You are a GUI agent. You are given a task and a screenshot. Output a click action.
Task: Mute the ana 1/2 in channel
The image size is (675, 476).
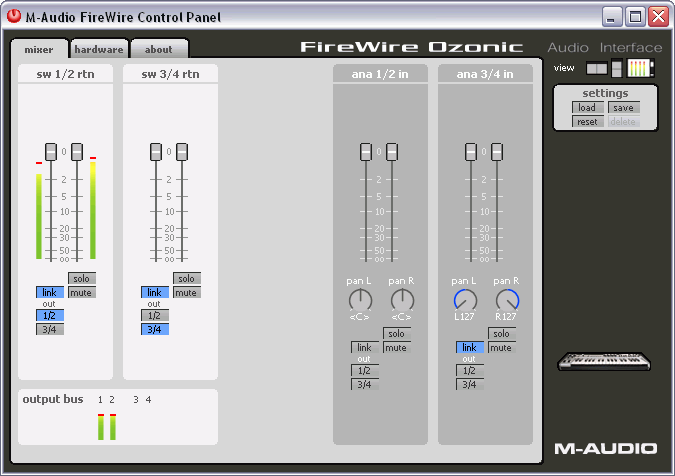click(x=396, y=347)
